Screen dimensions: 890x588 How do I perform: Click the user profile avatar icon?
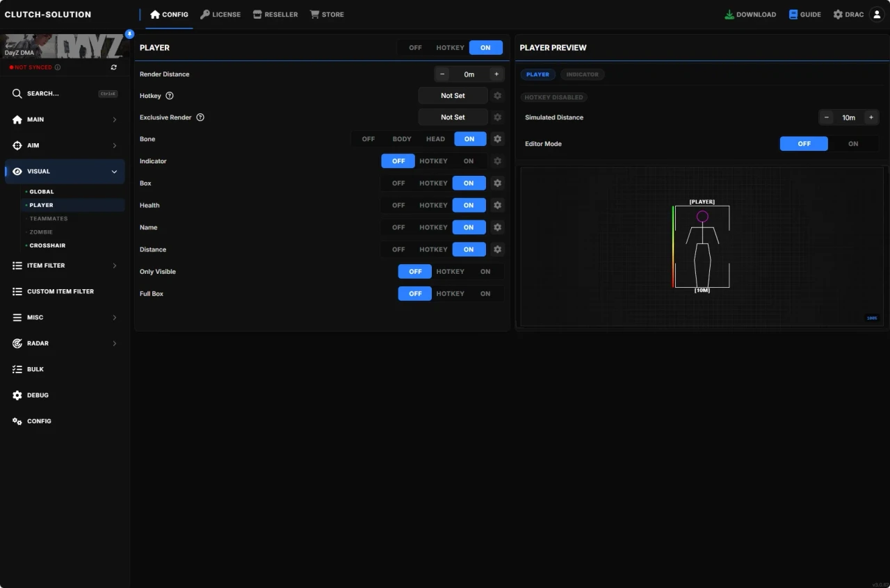876,15
